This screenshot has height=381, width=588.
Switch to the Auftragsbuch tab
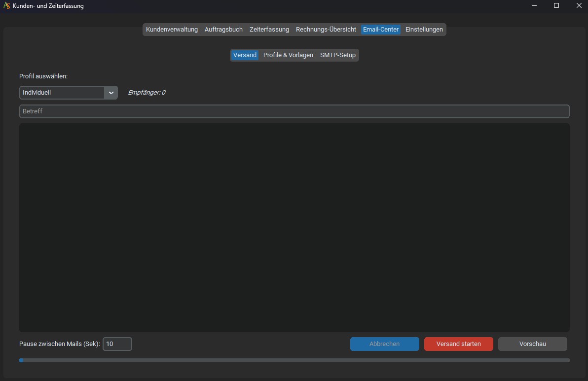pos(223,30)
